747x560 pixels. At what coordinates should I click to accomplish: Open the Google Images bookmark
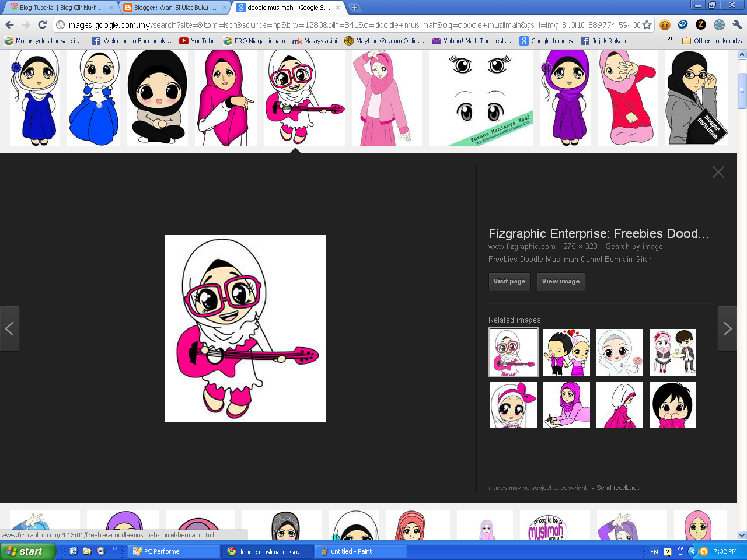(546, 41)
